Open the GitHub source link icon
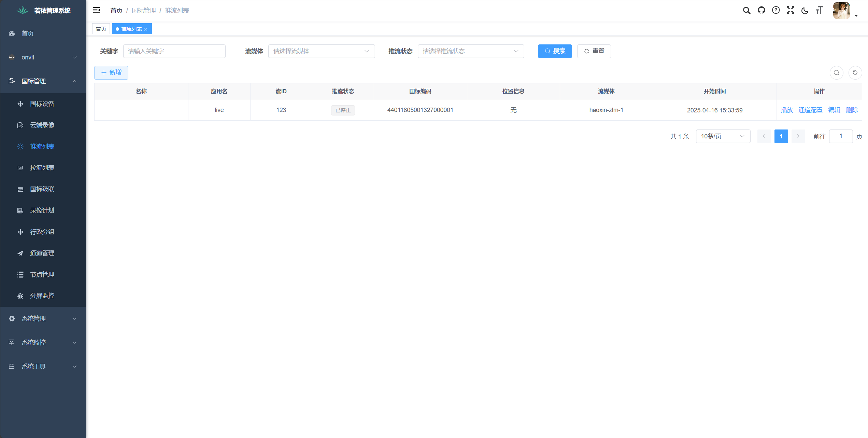 pyautogui.click(x=761, y=10)
